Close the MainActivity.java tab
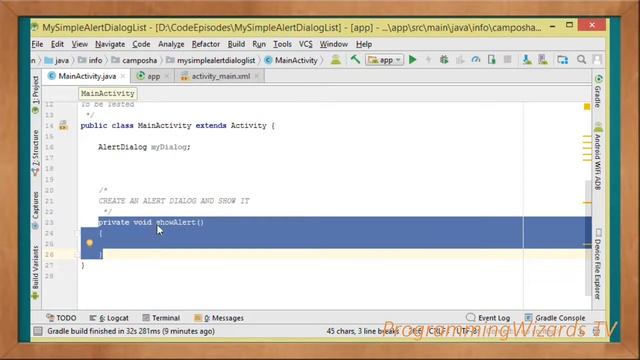The image size is (640, 360). point(123,76)
